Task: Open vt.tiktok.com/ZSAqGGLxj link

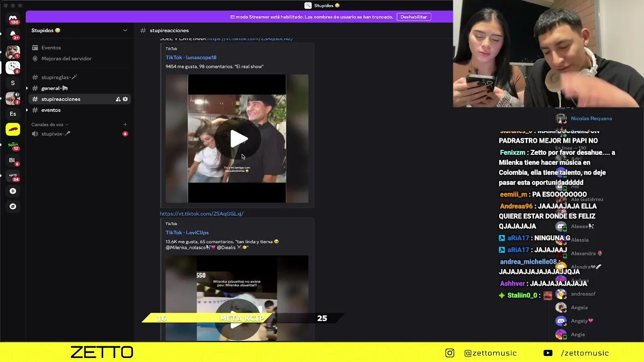Action: click(x=201, y=214)
